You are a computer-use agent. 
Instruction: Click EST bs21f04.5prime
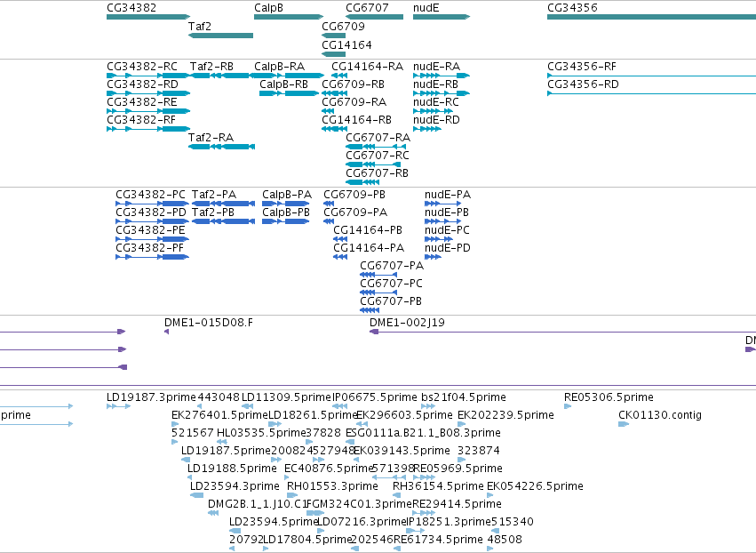tap(428, 407)
